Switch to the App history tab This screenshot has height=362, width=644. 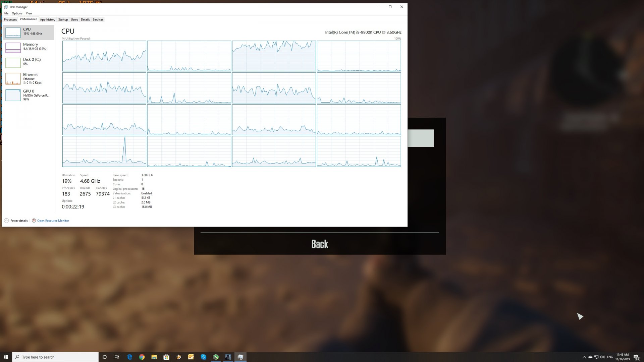[48, 19]
